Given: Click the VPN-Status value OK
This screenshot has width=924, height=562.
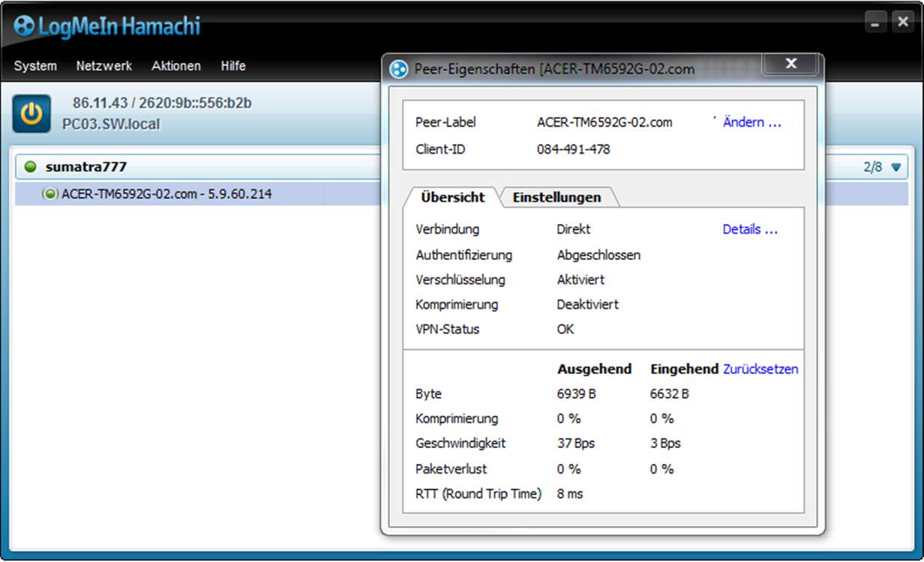Looking at the screenshot, I should [x=565, y=329].
